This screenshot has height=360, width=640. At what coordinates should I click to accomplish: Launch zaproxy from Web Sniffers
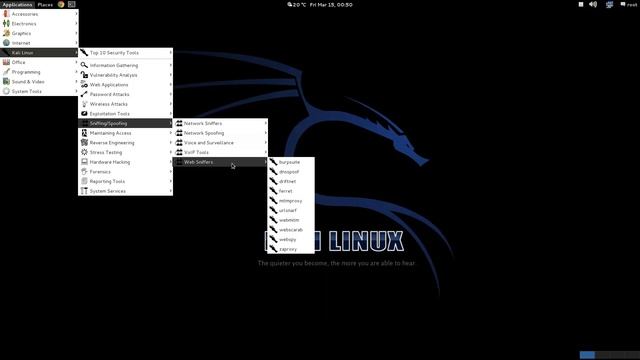point(291,249)
